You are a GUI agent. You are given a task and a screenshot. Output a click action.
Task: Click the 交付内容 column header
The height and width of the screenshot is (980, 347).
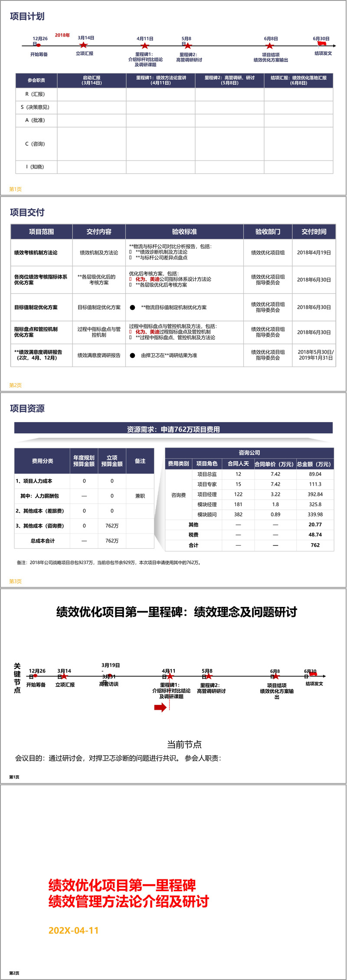coord(99,232)
